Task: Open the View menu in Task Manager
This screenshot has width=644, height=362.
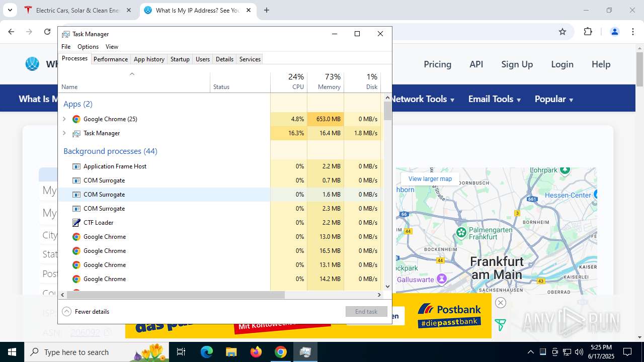Action: click(112, 47)
